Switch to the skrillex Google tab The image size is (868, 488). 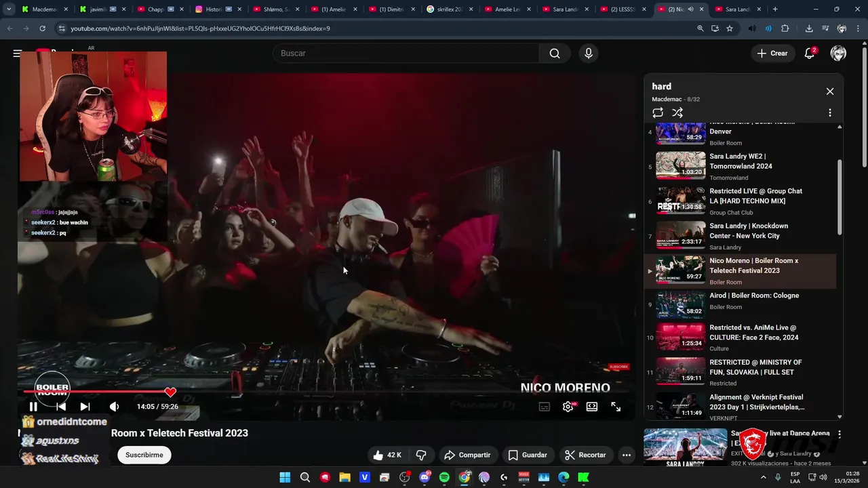[x=450, y=9]
